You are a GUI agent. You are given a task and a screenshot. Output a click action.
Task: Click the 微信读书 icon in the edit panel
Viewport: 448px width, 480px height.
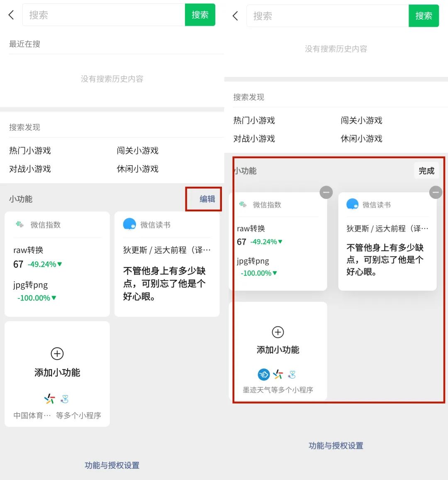coord(352,204)
